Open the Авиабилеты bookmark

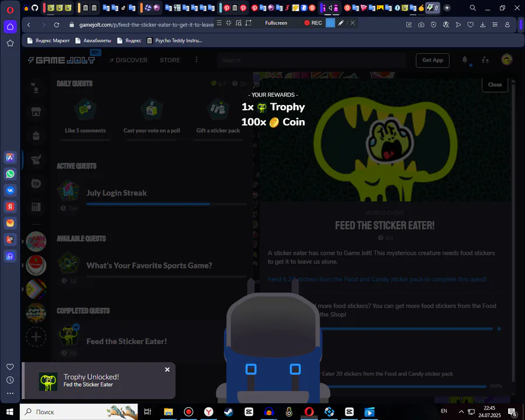coord(93,40)
